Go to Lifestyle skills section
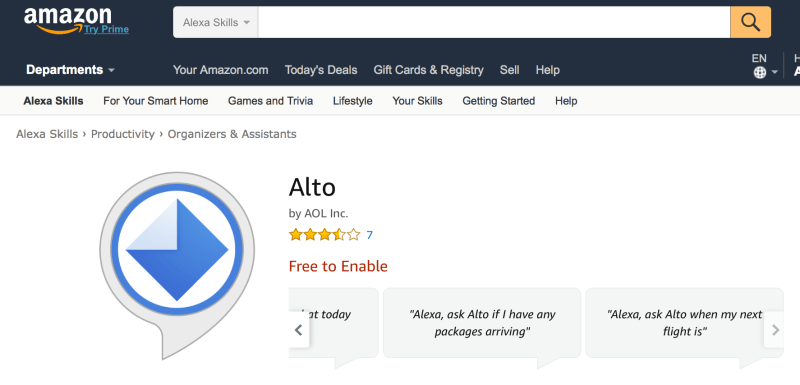 [353, 101]
